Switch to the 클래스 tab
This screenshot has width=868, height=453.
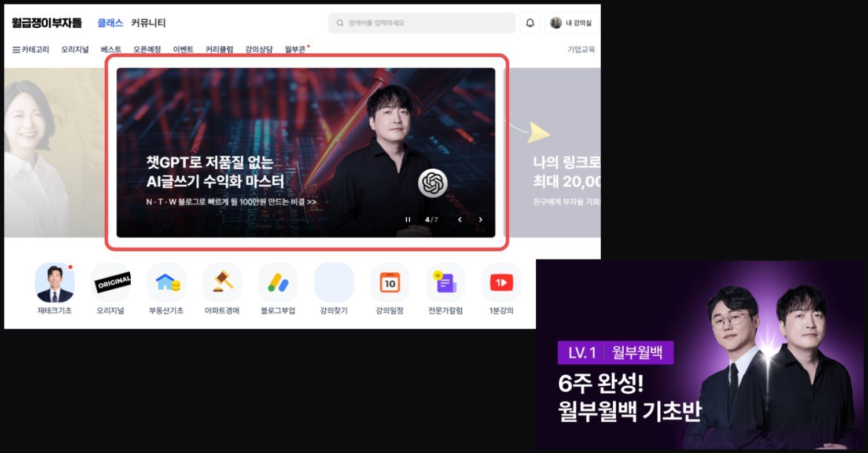110,23
